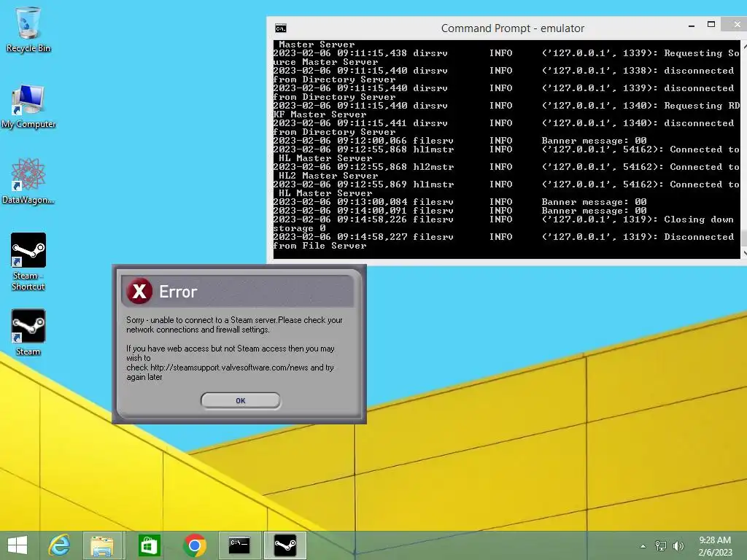Click the 'from File Server' console line
The image size is (747, 560).
[x=320, y=246]
